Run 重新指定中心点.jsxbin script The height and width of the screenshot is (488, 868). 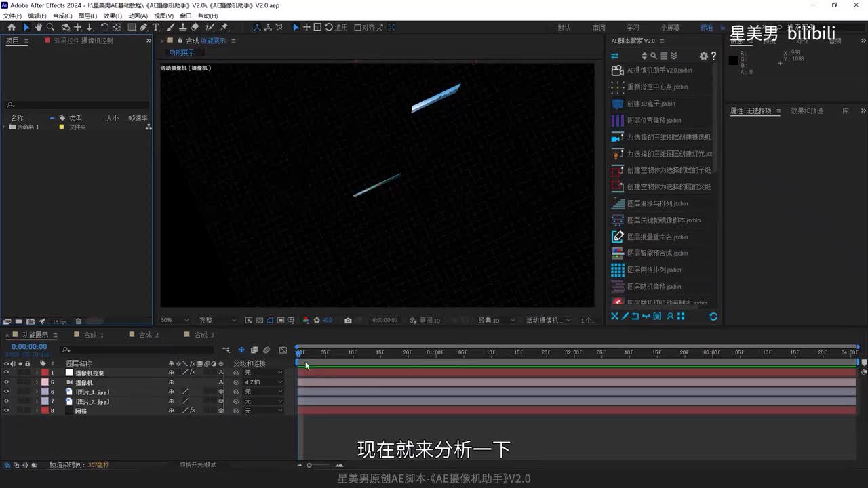(657, 87)
